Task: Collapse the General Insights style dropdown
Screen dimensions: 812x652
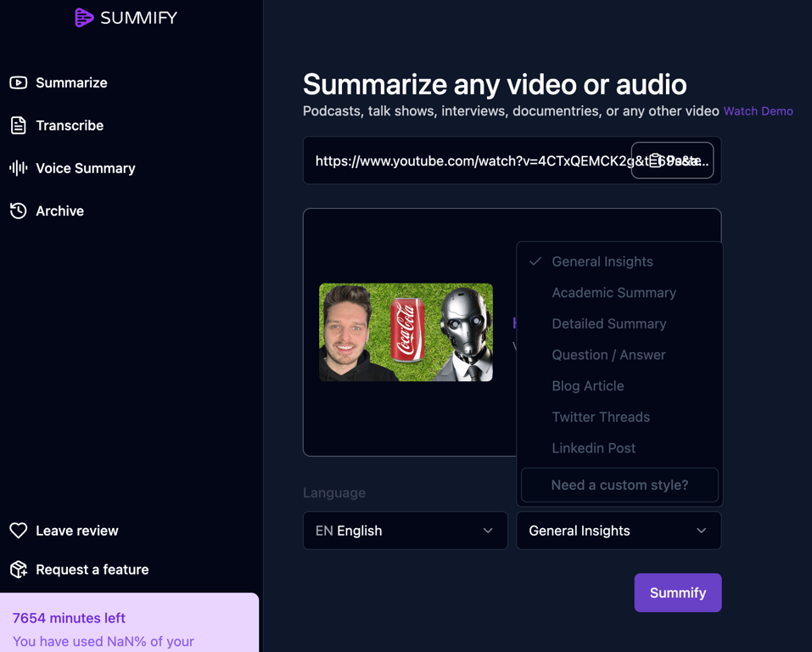Action: pyautogui.click(x=619, y=531)
